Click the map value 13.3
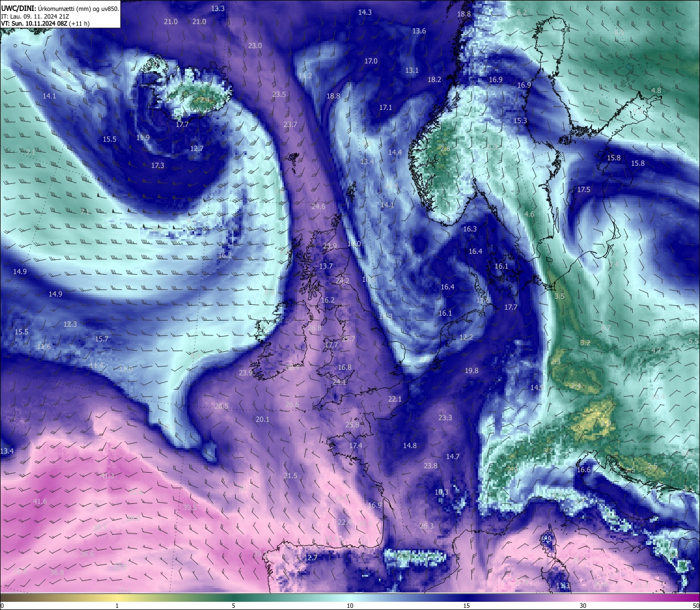The image size is (700, 610). pos(218,9)
